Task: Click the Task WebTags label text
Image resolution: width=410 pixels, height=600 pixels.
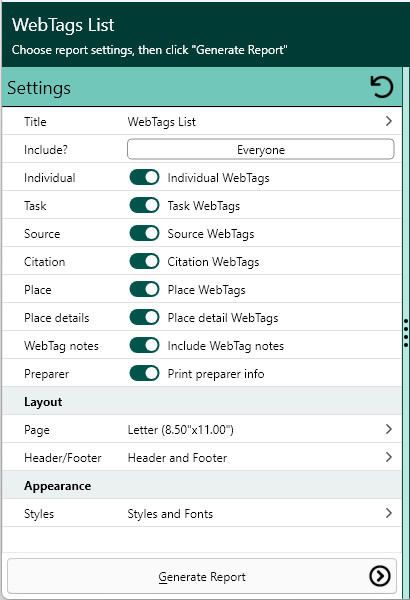Action: pyautogui.click(x=204, y=206)
